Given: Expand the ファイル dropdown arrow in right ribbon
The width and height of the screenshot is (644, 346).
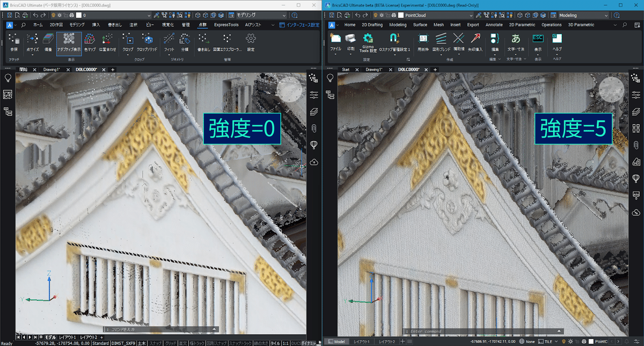Looking at the screenshot, I should coord(335,55).
